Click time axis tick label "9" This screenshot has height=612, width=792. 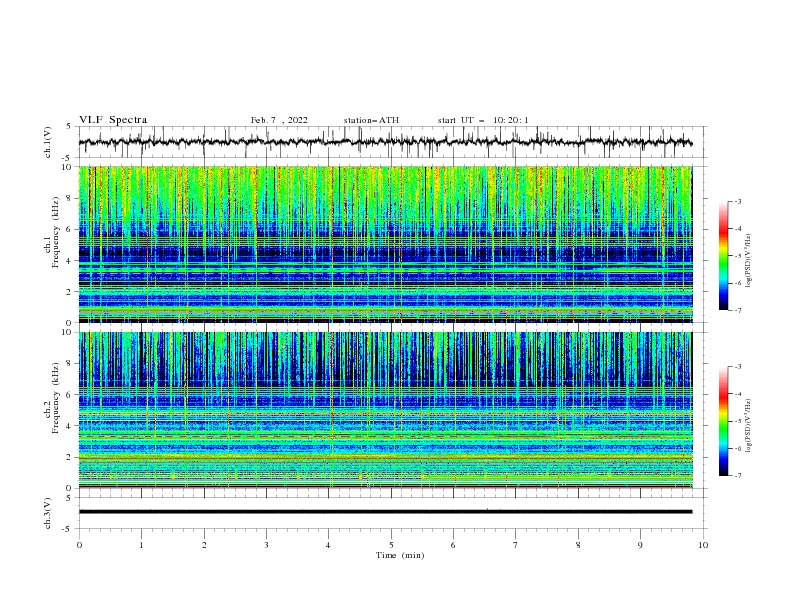[x=640, y=545]
